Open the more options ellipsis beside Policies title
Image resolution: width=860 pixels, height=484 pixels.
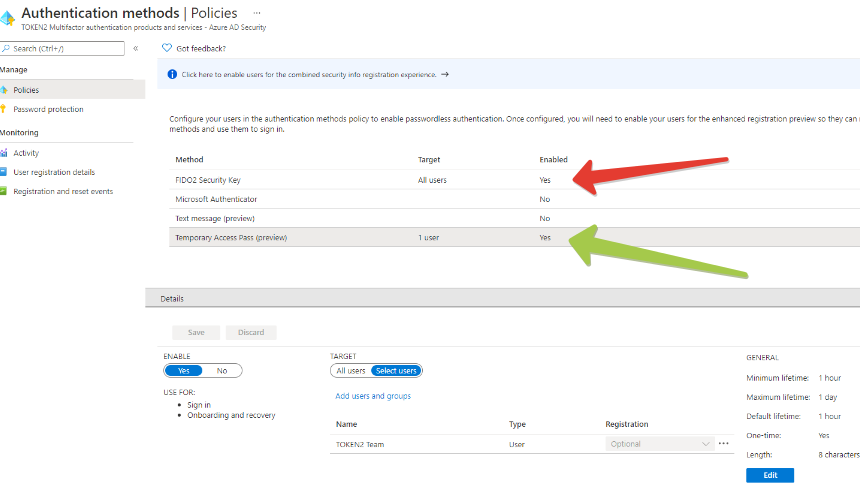pyautogui.click(x=257, y=13)
